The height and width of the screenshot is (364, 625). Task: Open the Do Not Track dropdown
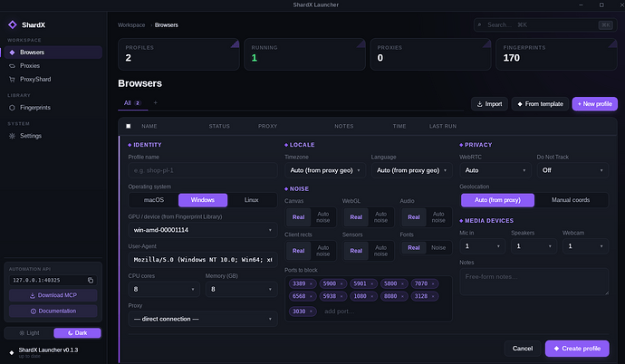tap(572, 170)
